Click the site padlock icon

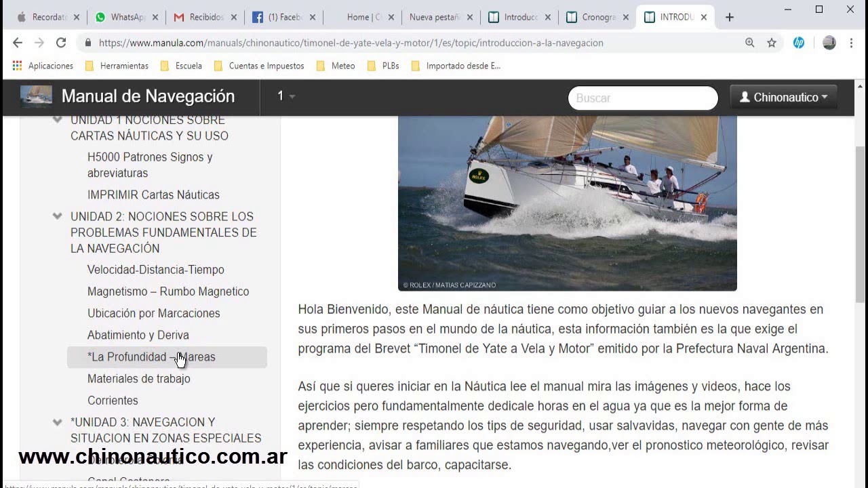click(88, 43)
